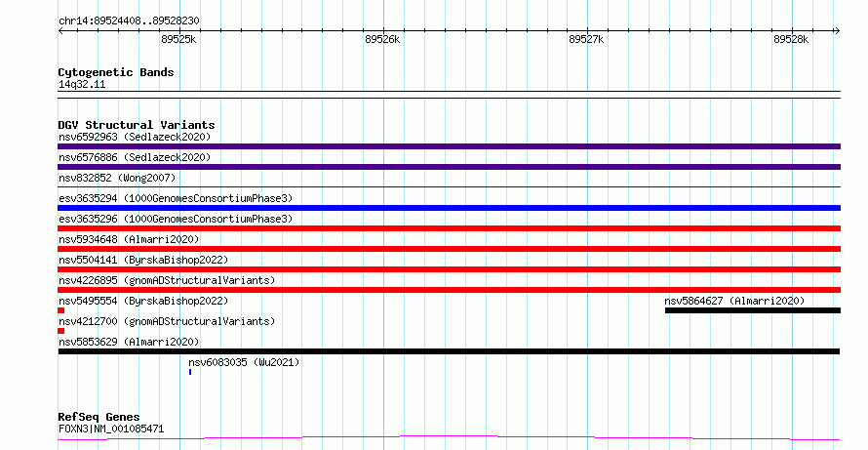Click the magenta FOXN3 gene line

pos(449,438)
